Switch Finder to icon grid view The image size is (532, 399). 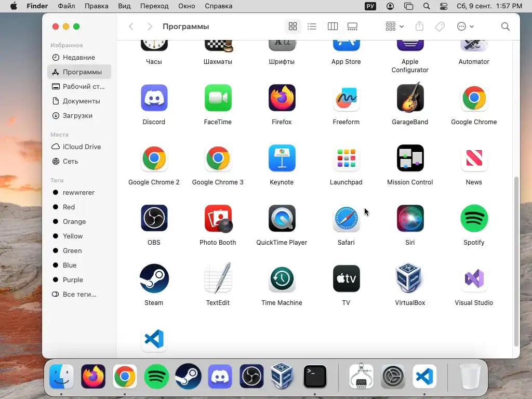pos(292,26)
